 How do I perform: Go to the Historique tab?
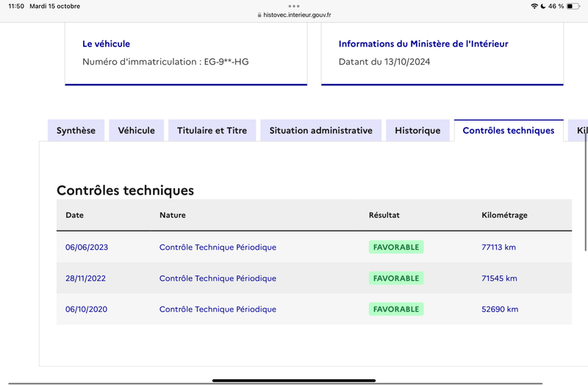417,131
